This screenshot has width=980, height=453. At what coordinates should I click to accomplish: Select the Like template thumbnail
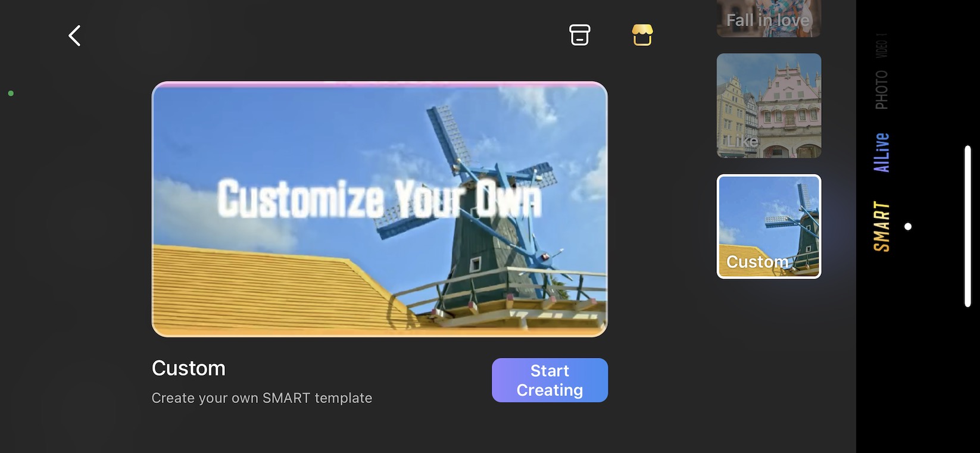pos(769,106)
